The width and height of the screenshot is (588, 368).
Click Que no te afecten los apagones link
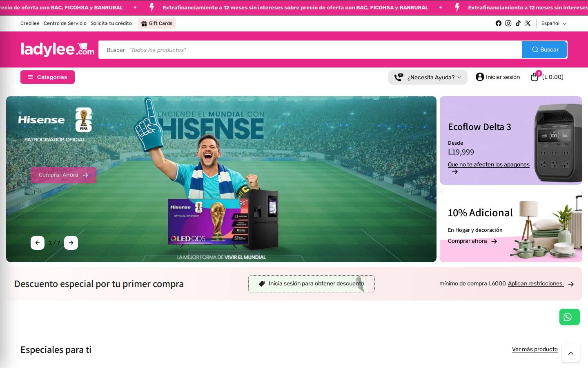[x=488, y=164]
